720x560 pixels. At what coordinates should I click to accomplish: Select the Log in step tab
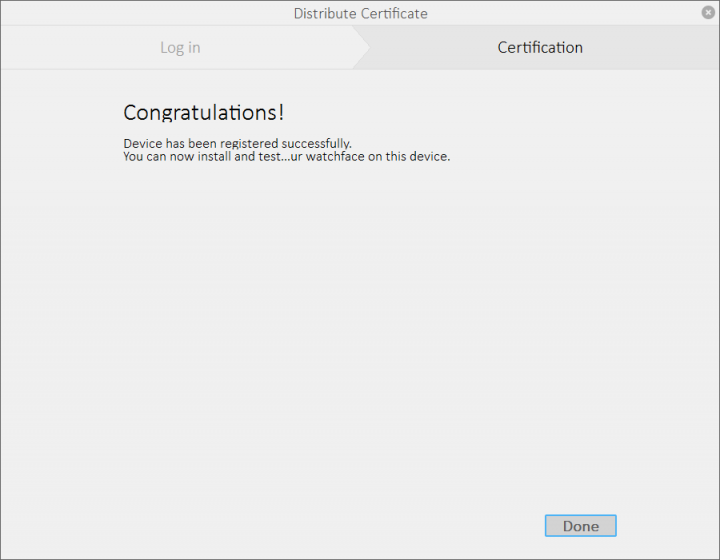click(x=180, y=48)
